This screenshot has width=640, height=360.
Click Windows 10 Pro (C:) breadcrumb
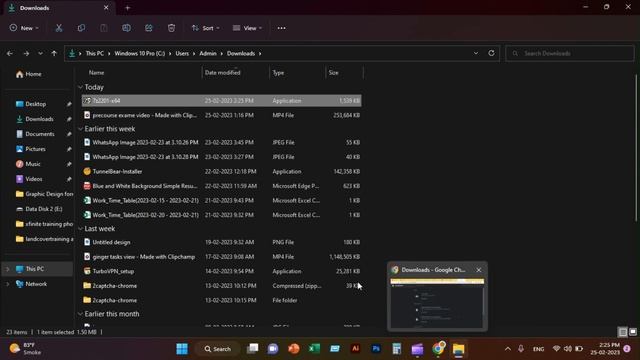(x=140, y=53)
